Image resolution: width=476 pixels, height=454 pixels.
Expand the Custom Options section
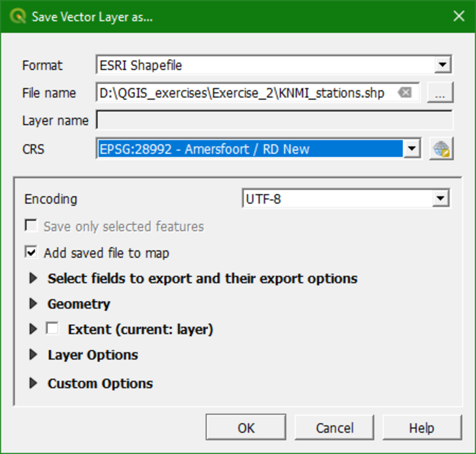coord(33,383)
